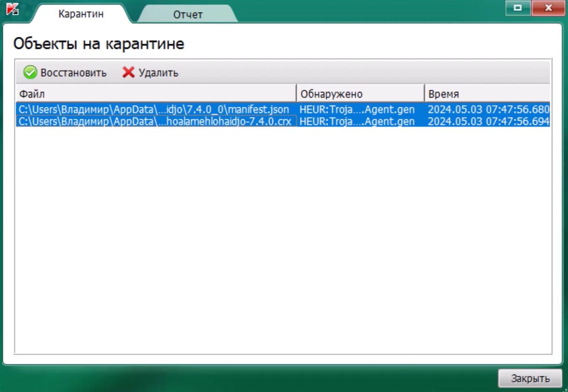
Task: Sort entries by the Обнаружено column header
Action: pyautogui.click(x=332, y=93)
